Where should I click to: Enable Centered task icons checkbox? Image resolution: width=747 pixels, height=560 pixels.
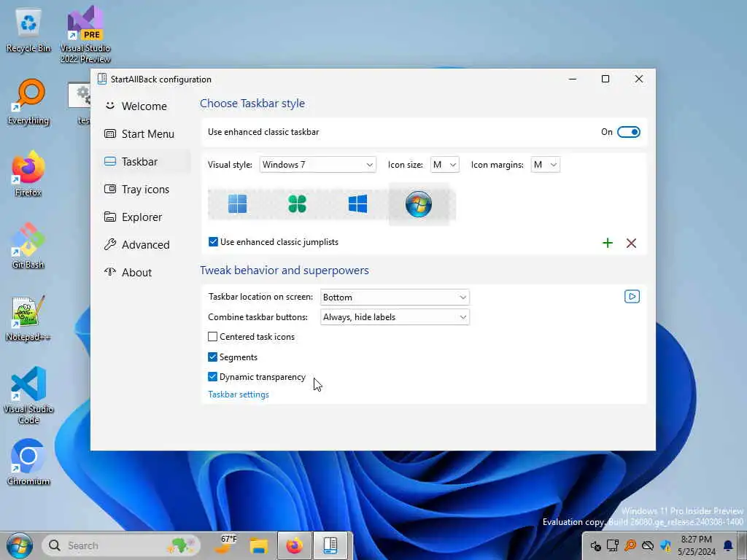point(212,337)
